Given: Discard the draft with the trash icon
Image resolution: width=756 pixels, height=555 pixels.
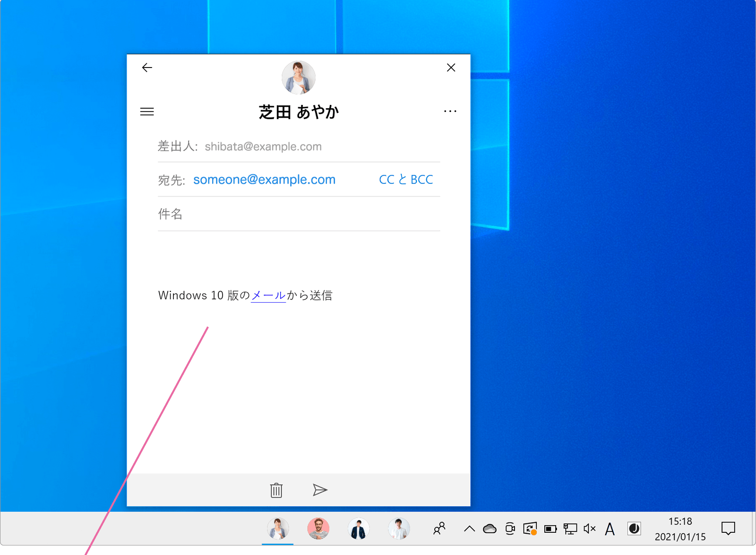Looking at the screenshot, I should point(276,490).
